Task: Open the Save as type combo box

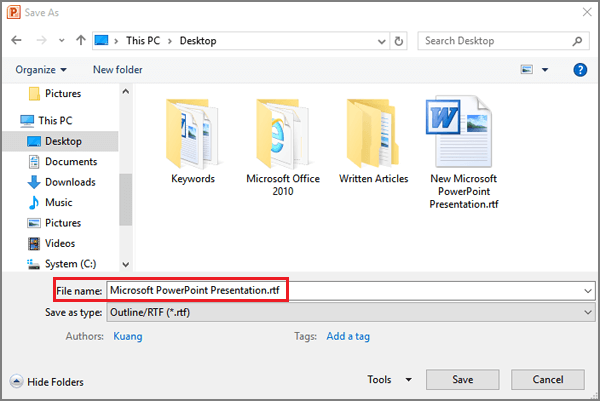Action: click(x=351, y=313)
